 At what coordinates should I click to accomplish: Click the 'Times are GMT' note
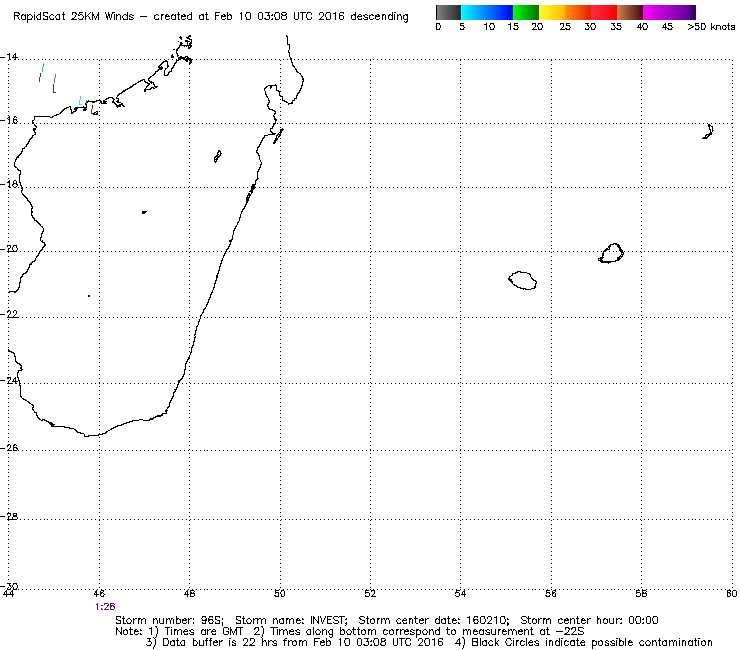(x=203, y=632)
